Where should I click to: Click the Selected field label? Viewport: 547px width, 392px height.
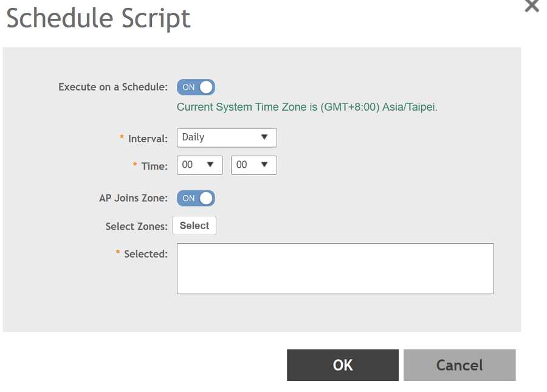(x=145, y=254)
